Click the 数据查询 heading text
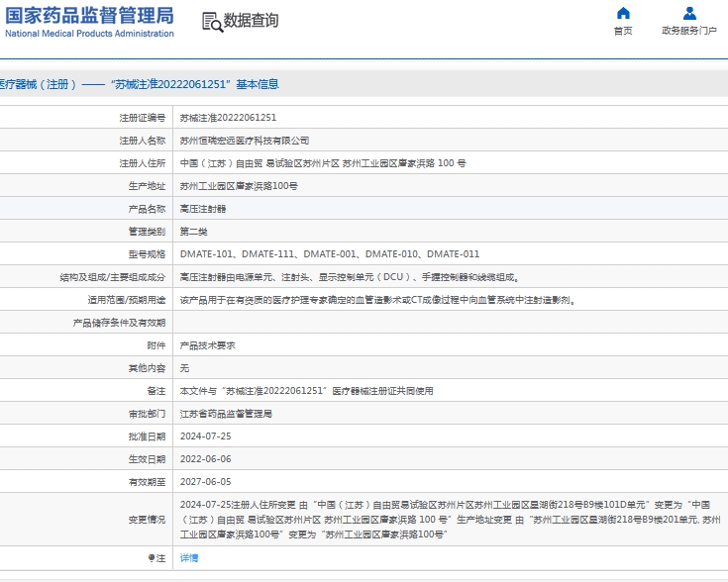Image resolution: width=728 pixels, height=582 pixels. click(251, 21)
